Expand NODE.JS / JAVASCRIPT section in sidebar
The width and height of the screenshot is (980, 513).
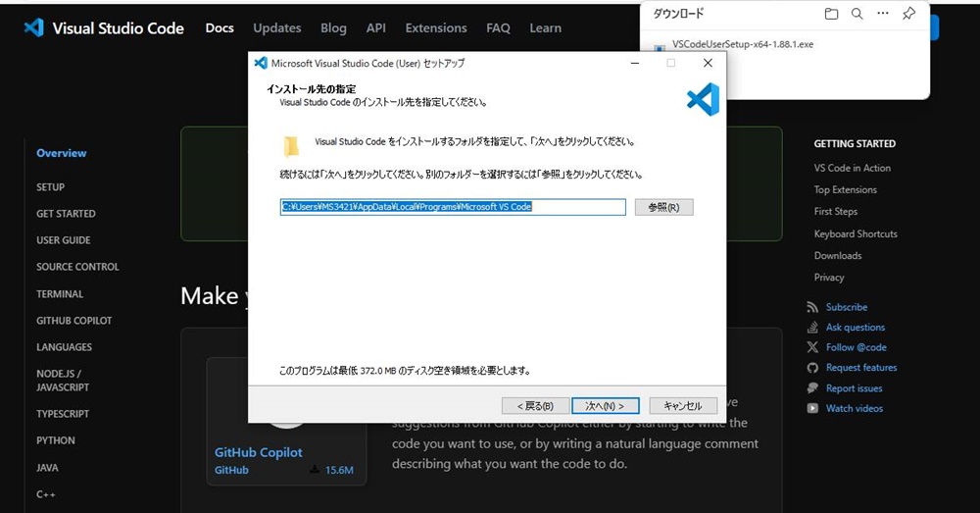[63, 381]
